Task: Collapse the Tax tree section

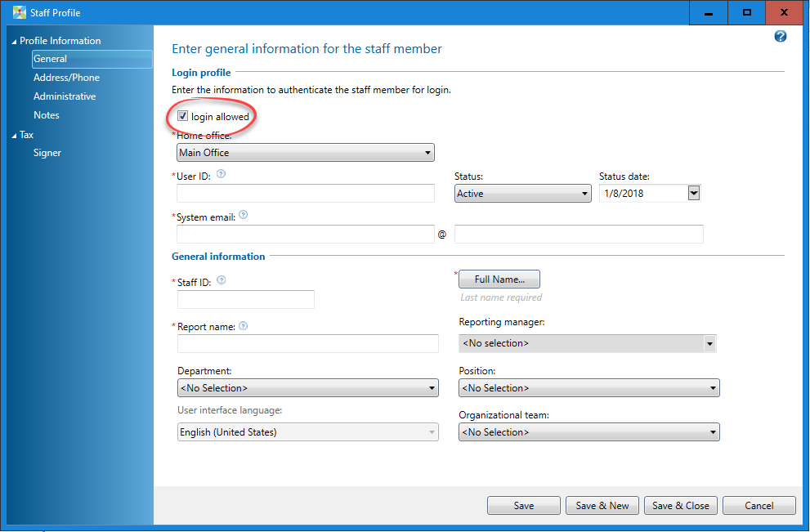Action: [13, 135]
